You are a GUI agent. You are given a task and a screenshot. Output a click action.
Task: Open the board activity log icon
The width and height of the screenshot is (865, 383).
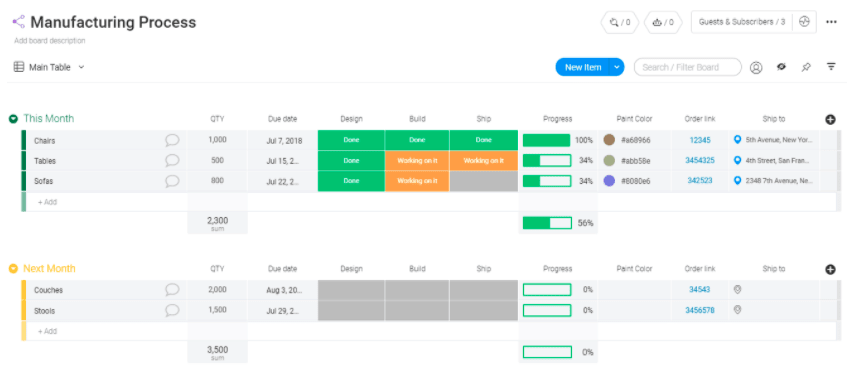(804, 22)
